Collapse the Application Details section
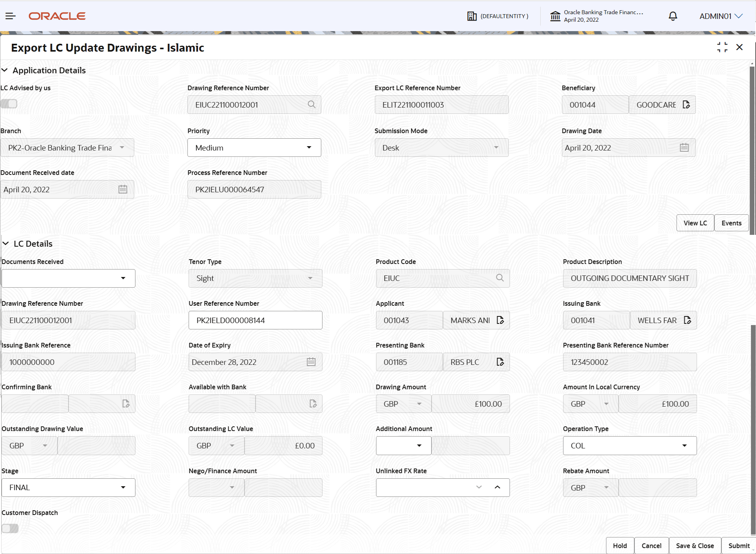756x554 pixels. [5, 70]
